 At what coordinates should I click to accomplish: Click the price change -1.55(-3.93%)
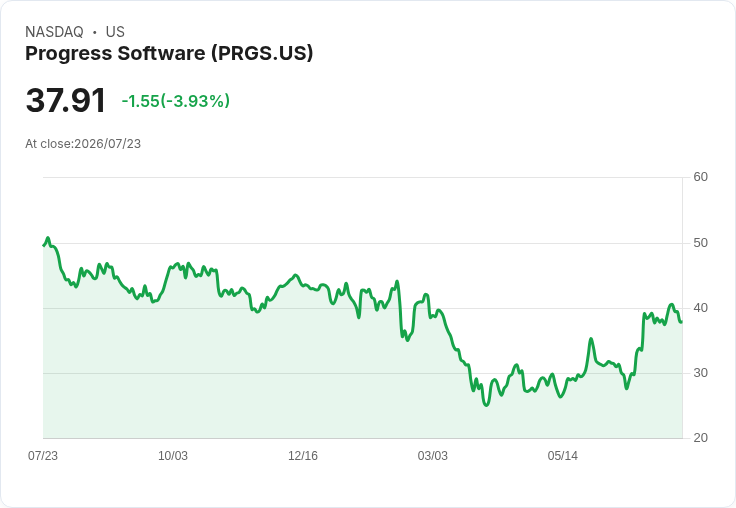(176, 101)
